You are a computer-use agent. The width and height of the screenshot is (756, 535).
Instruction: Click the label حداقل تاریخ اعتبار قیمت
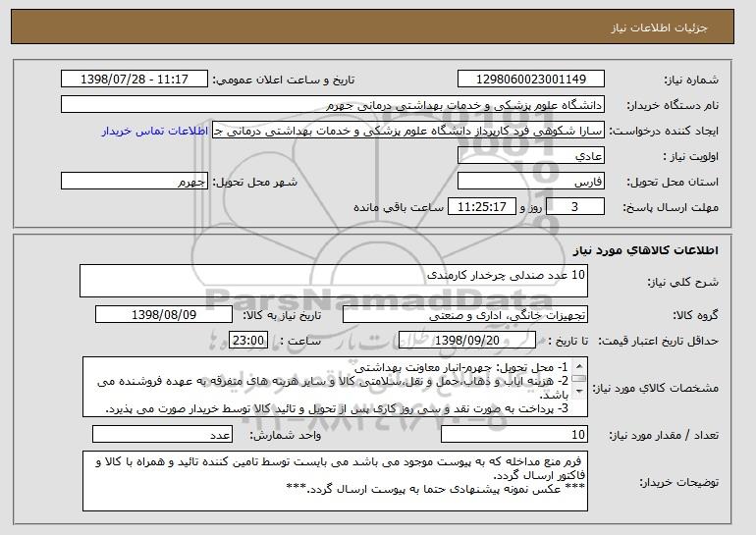coord(659,341)
